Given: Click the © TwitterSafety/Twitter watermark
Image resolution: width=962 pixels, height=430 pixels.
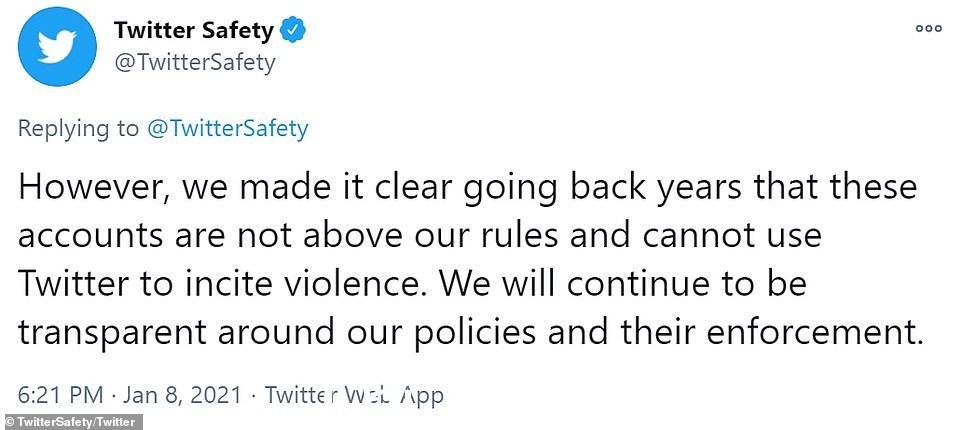Looking at the screenshot, I should (x=71, y=422).
